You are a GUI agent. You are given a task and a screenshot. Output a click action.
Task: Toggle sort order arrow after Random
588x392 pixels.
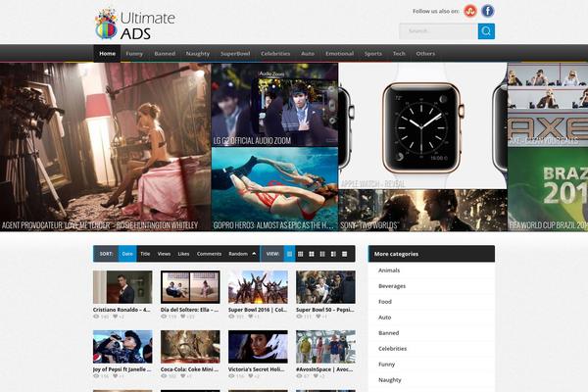point(254,254)
